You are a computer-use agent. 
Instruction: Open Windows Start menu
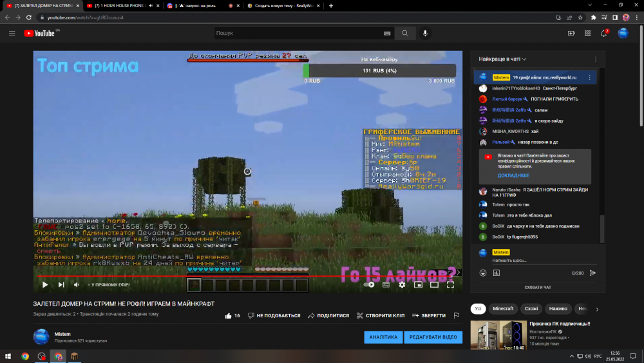click(8, 357)
